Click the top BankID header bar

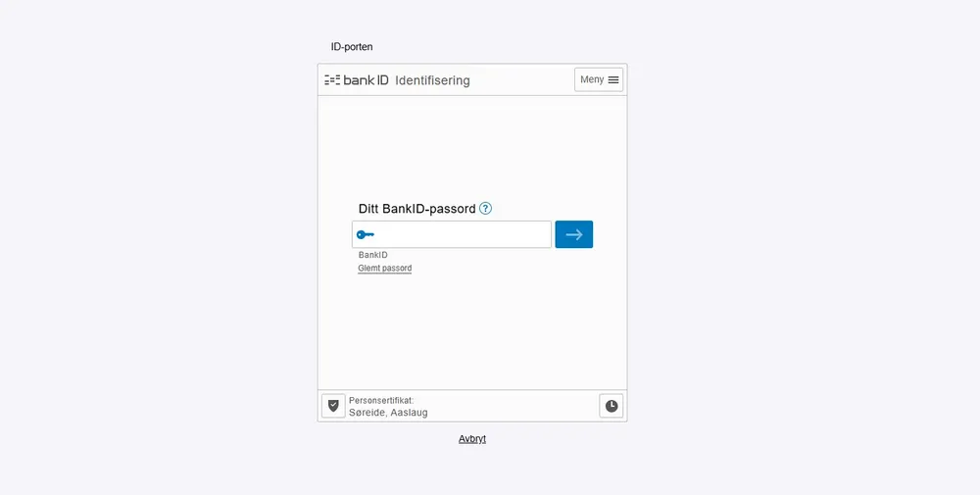519,80
